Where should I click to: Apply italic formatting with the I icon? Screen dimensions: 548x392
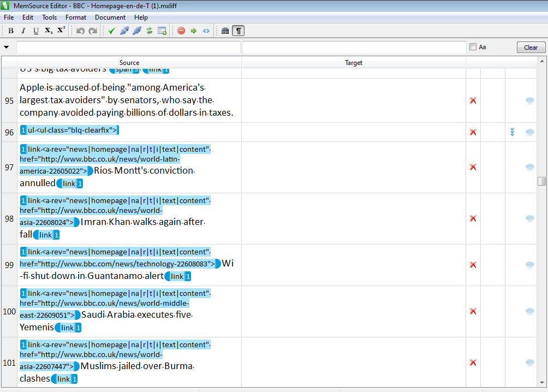(23, 31)
